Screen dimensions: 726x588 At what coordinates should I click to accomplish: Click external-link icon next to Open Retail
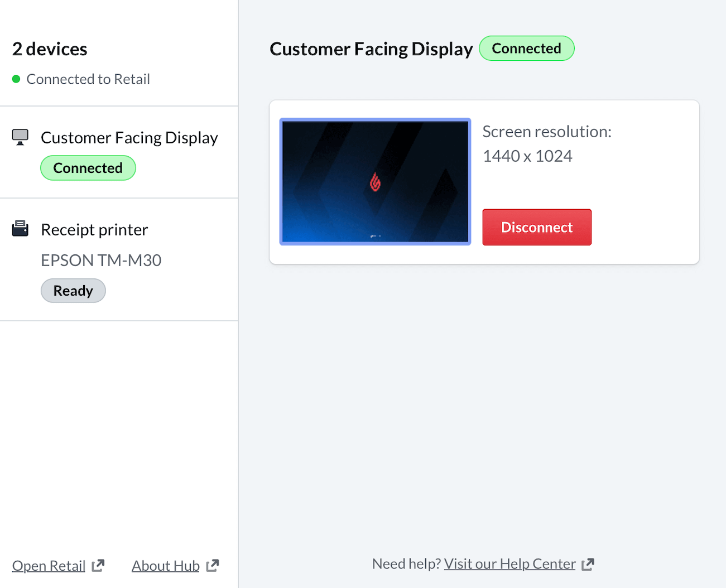98,566
